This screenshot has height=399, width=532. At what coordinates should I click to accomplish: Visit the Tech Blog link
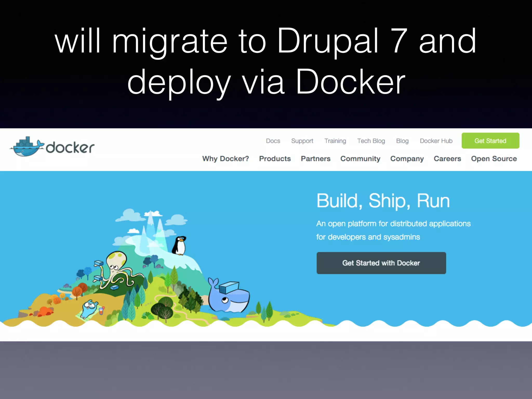coord(371,141)
